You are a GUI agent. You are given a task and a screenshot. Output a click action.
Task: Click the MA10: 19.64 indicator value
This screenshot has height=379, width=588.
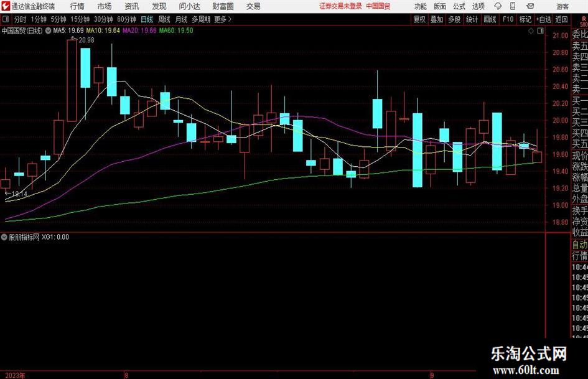pos(103,30)
